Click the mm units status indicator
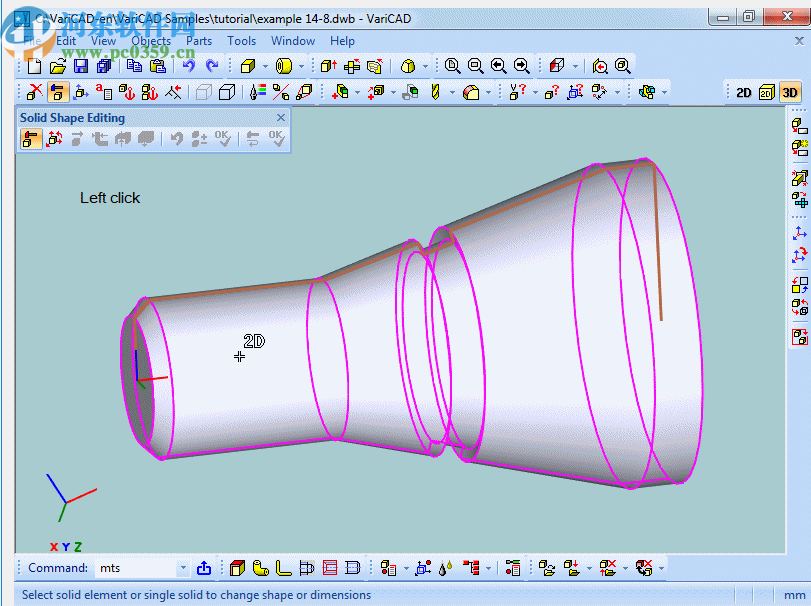 [x=794, y=595]
